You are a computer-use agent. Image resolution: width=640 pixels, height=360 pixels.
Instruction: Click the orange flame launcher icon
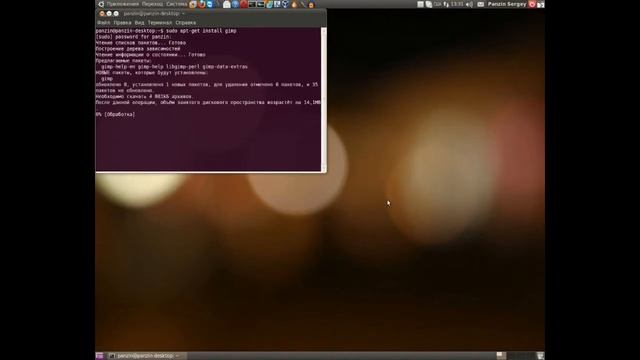[294, 4]
